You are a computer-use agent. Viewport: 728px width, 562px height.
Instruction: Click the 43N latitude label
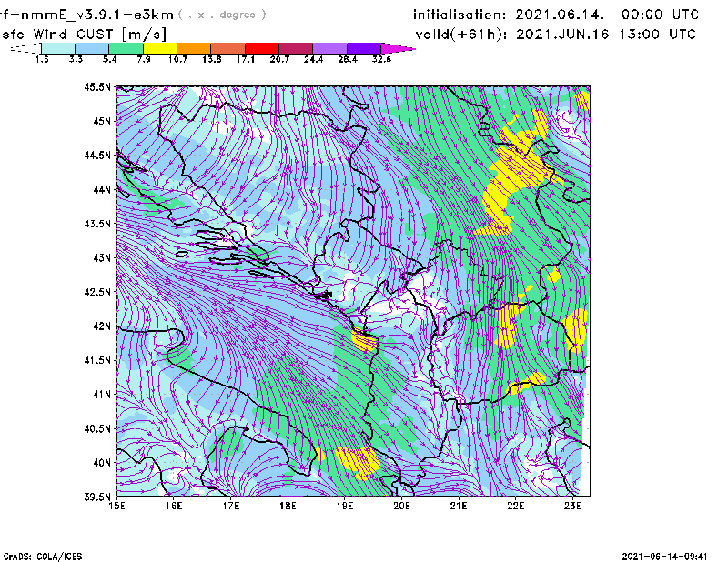(102, 257)
